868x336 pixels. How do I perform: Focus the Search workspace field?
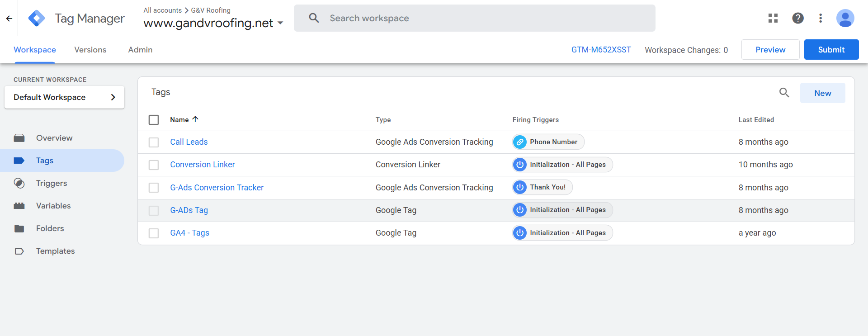point(475,18)
